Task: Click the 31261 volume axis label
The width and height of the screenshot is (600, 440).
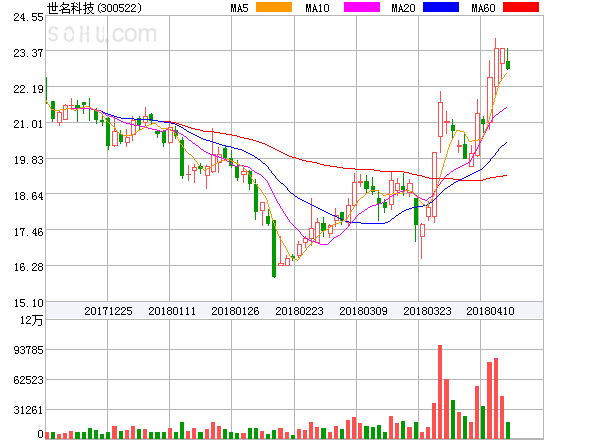Action: [28, 410]
